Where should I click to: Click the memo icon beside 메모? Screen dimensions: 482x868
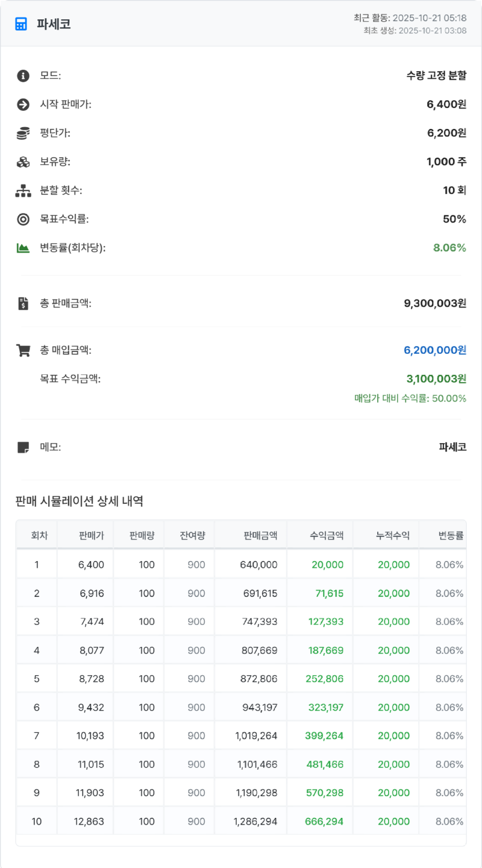pyautogui.click(x=23, y=445)
